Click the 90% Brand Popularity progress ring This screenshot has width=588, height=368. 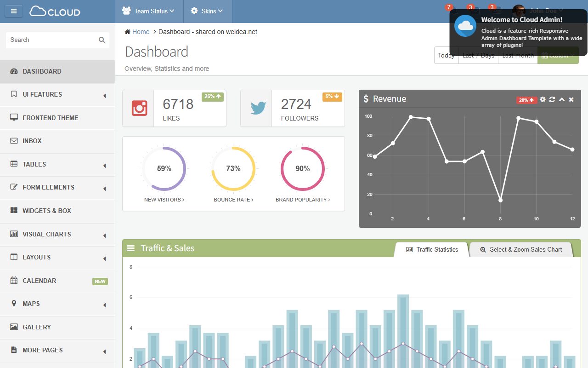[x=303, y=169]
